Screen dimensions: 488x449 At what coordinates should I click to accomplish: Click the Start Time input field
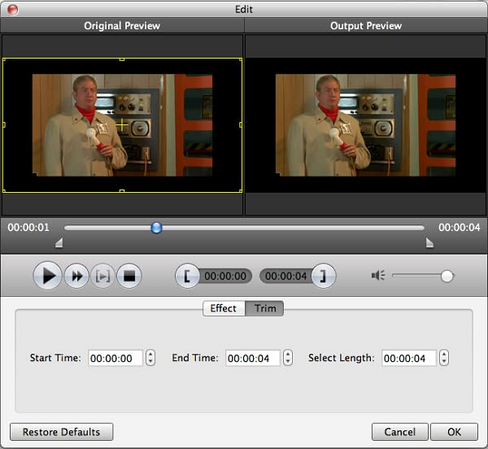click(116, 358)
